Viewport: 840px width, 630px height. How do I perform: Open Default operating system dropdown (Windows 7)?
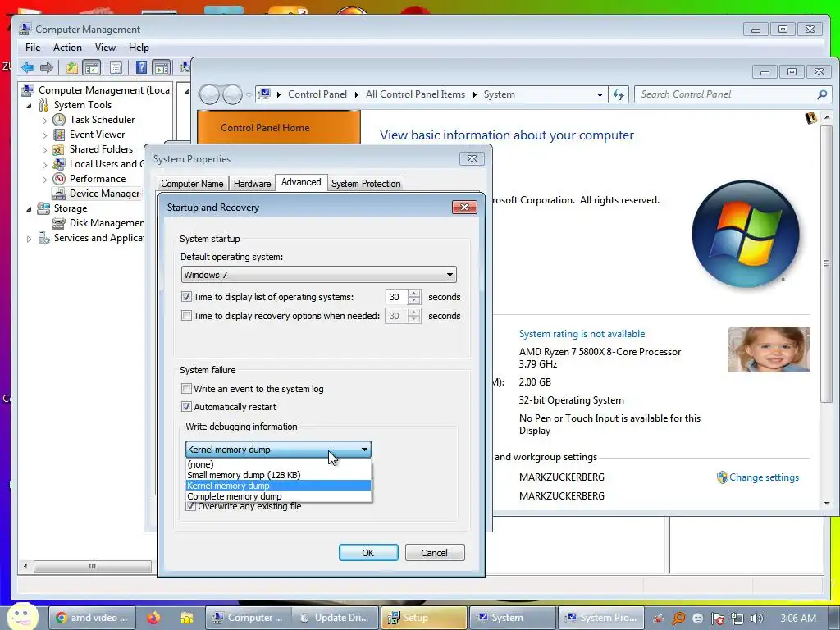coord(319,275)
